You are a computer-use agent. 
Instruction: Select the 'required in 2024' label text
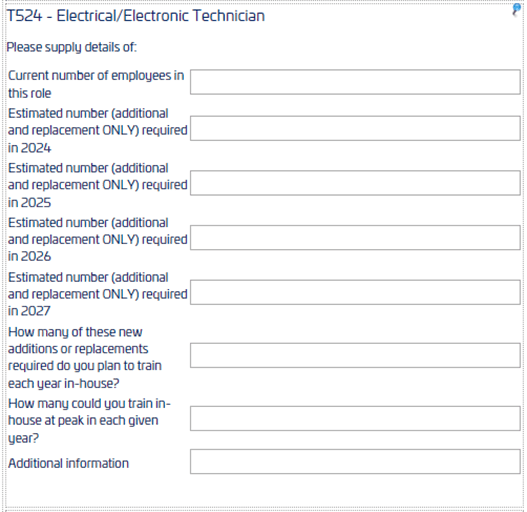(97, 130)
